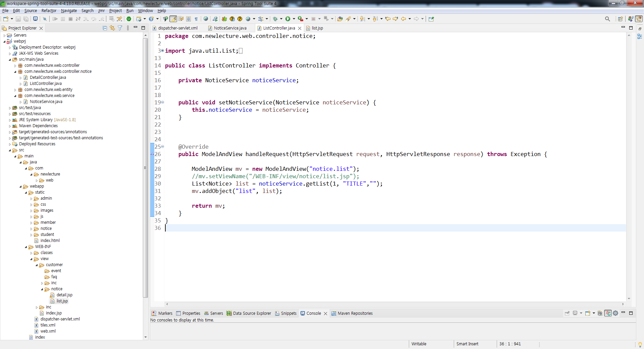This screenshot has height=349, width=644.
Task: Toggle Block Selection Mode button
Action: [x=189, y=19]
